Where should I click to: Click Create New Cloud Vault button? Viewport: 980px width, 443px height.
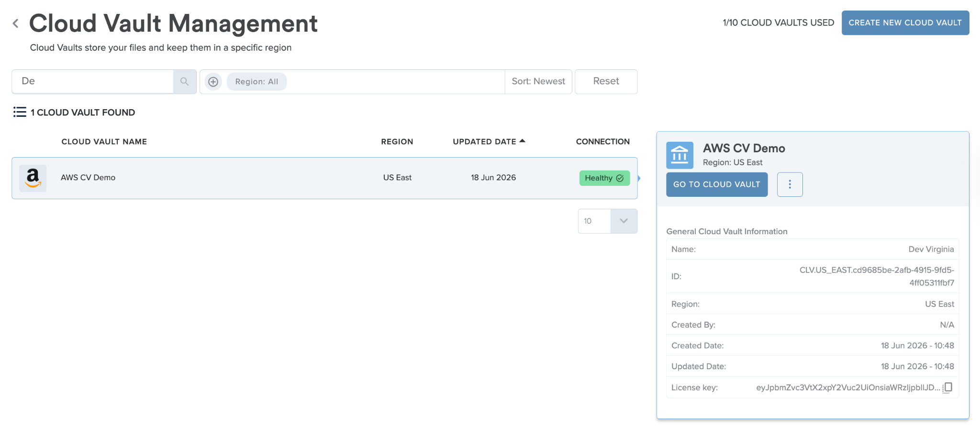[905, 23]
